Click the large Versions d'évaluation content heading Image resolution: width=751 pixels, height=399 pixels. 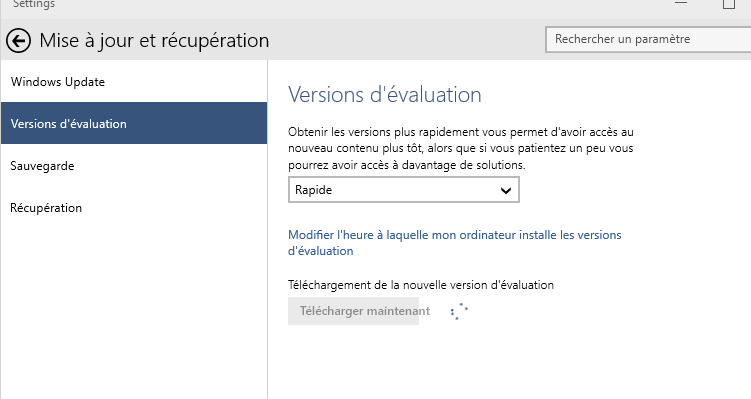[x=385, y=94]
